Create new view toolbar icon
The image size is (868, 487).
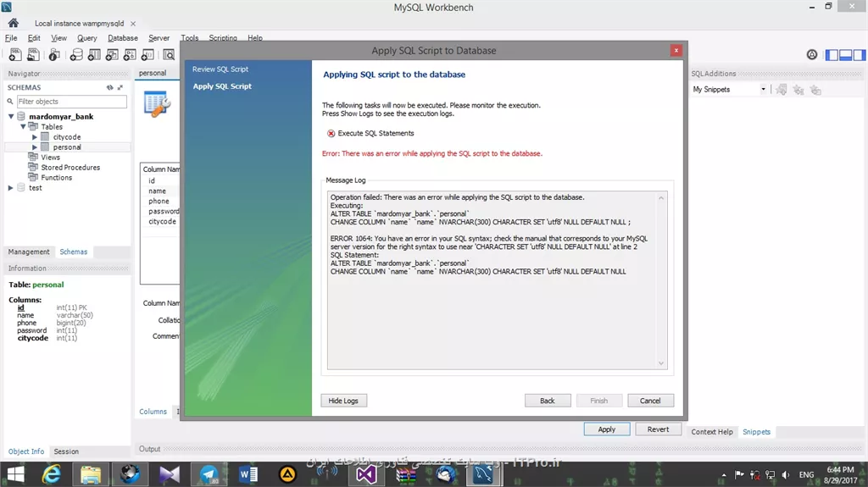112,54
